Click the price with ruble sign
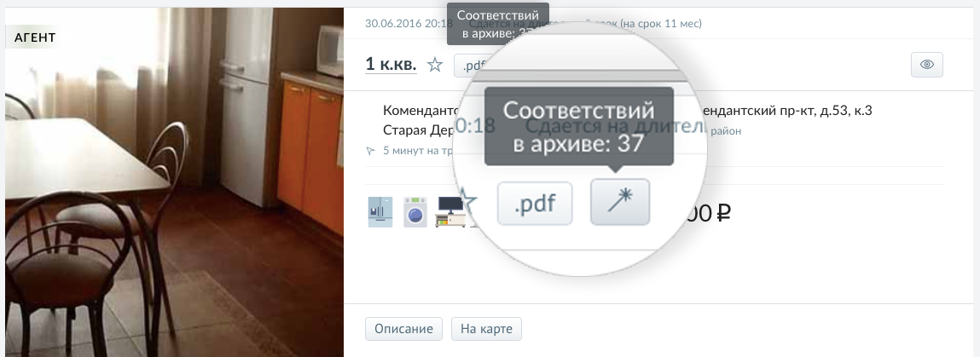 (x=706, y=214)
